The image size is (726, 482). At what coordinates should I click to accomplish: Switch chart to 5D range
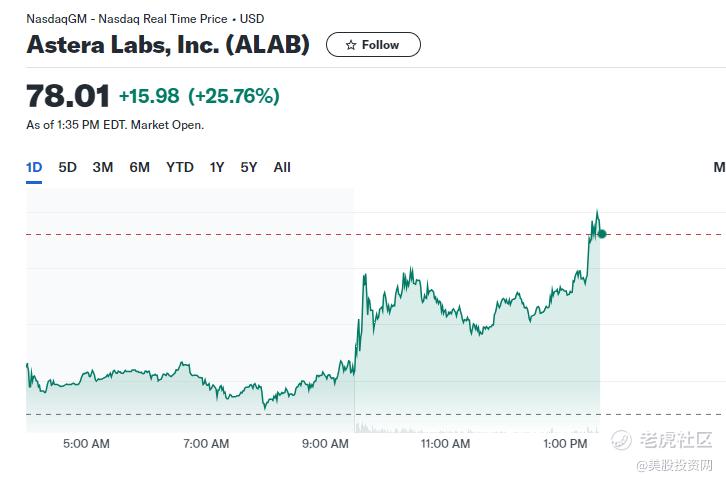point(68,167)
